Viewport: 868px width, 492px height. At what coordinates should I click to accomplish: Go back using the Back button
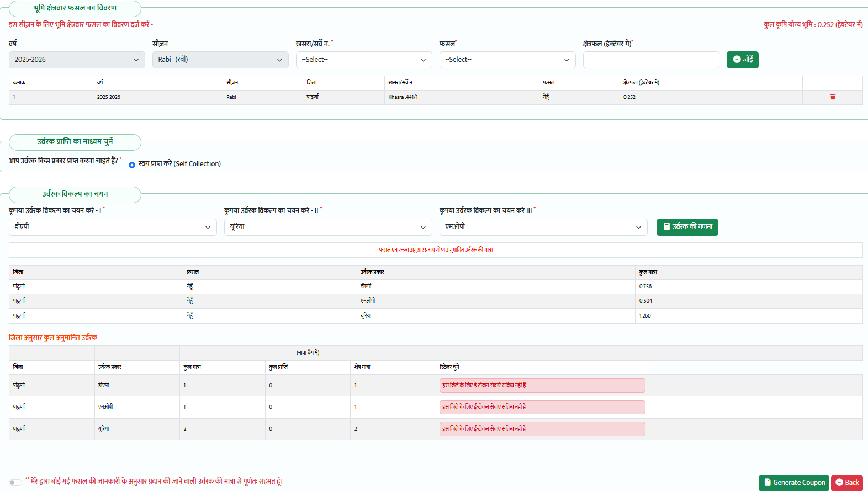tap(846, 483)
